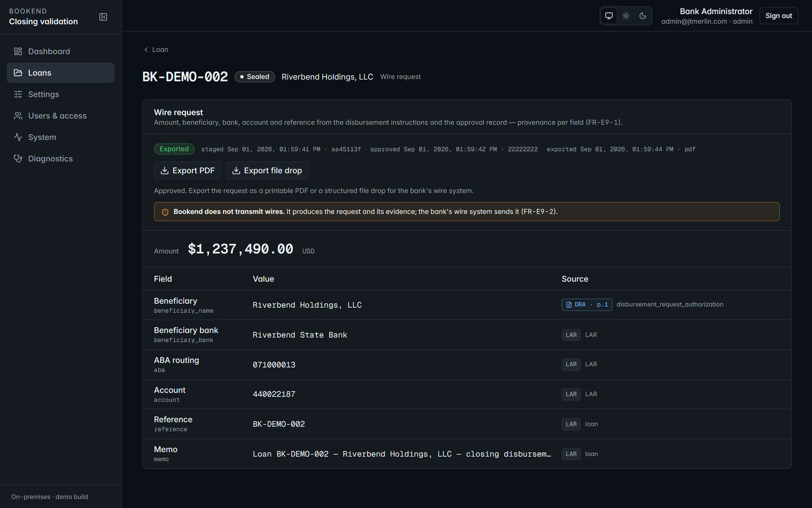Click the Field column header
Viewport: 812px width, 508px height.
pyautogui.click(x=163, y=279)
